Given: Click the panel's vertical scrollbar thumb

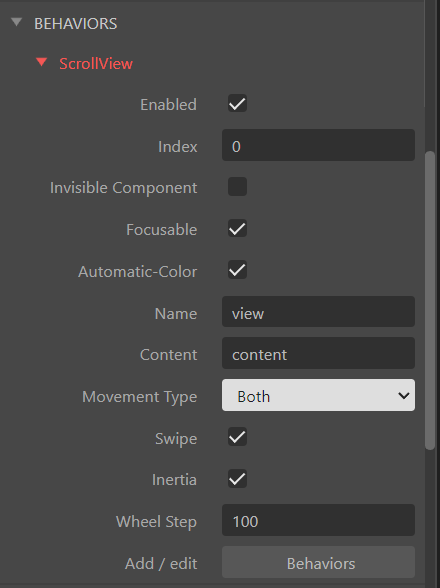Looking at the screenshot, I should click(430, 300).
